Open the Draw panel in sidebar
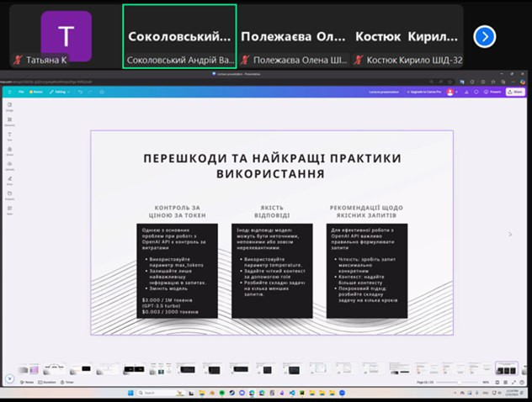Image resolution: width=532 pixels, height=402 pixels. pos(9,181)
